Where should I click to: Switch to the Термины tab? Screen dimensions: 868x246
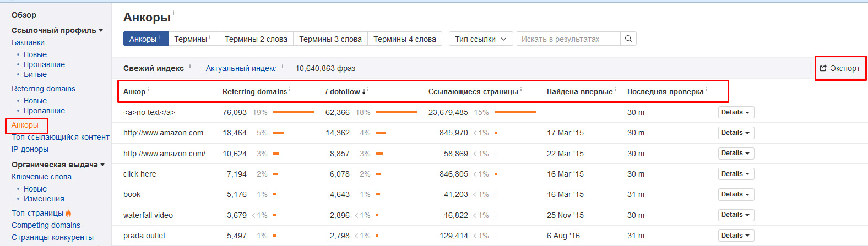click(x=191, y=39)
